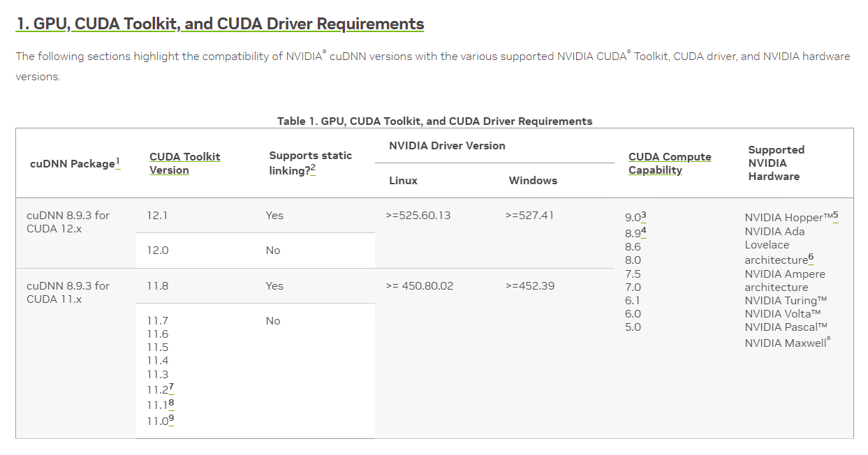Click the Windows driver value >=452.39
868x455 pixels.
529,286
